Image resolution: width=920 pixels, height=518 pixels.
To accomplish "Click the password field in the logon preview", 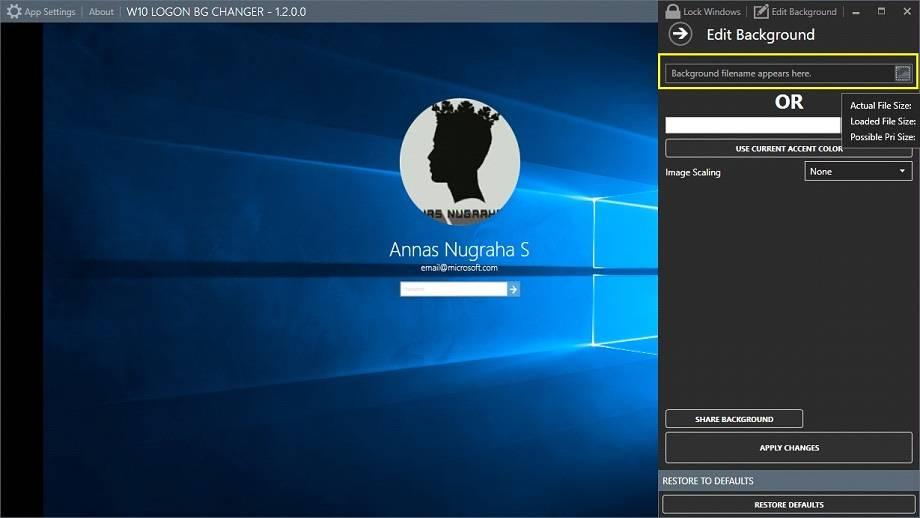I will 453,289.
